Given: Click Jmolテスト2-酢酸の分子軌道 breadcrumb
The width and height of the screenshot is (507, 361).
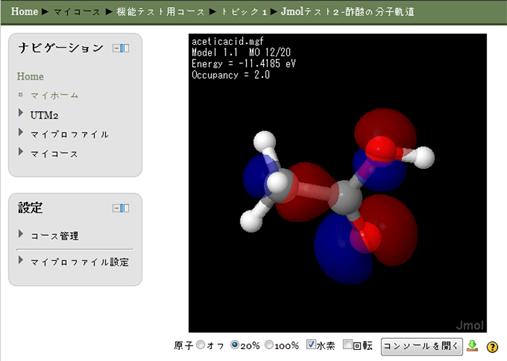Looking at the screenshot, I should point(347,12).
